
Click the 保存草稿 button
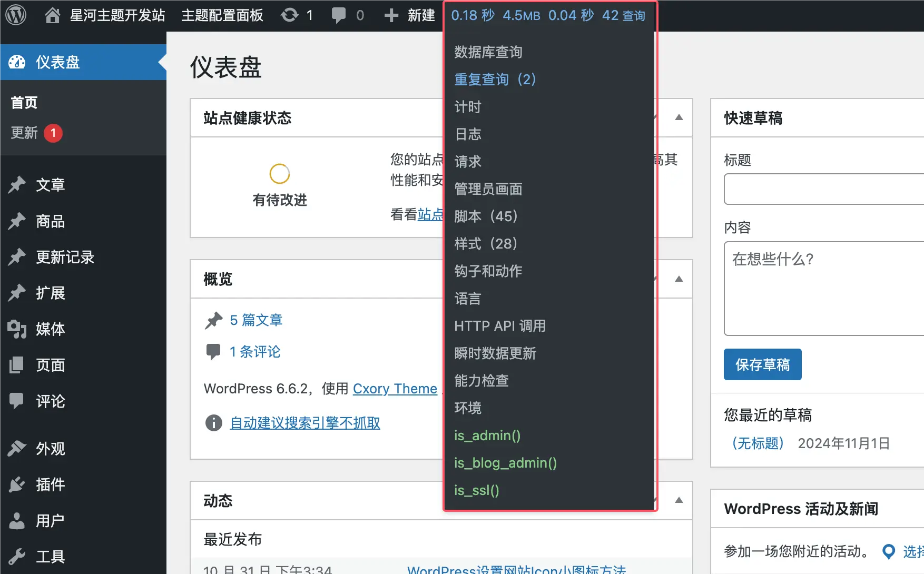coord(762,364)
